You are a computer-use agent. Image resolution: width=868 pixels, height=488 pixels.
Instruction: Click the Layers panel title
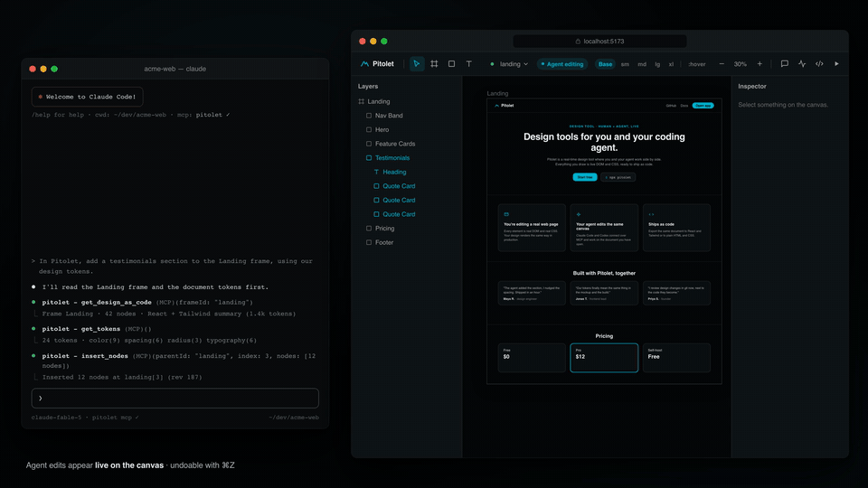pyautogui.click(x=368, y=87)
